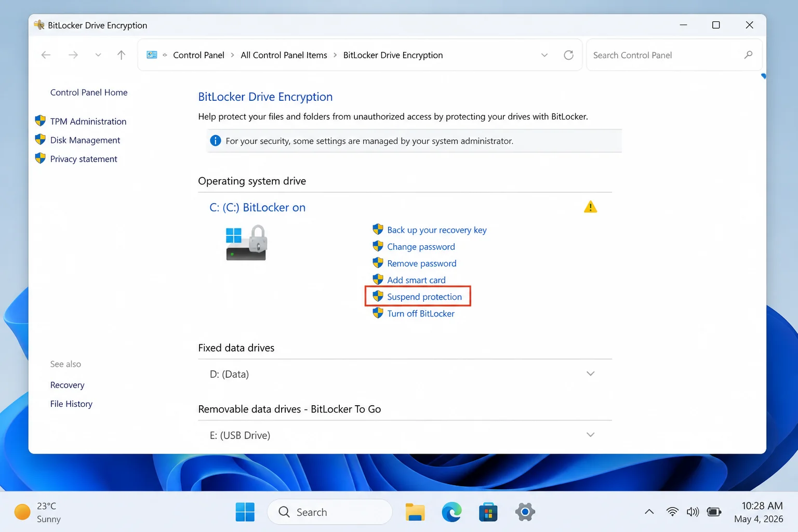Open Recovery under See also
Screen dimensions: 798x532
[67, 385]
